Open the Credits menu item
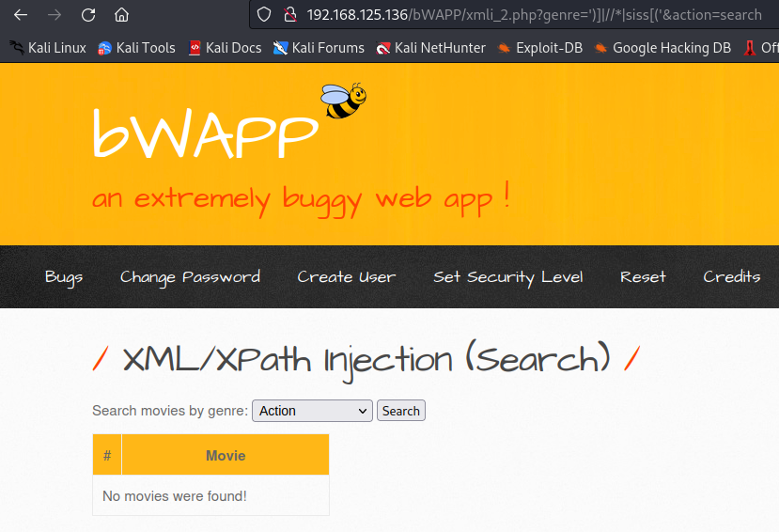 click(732, 276)
